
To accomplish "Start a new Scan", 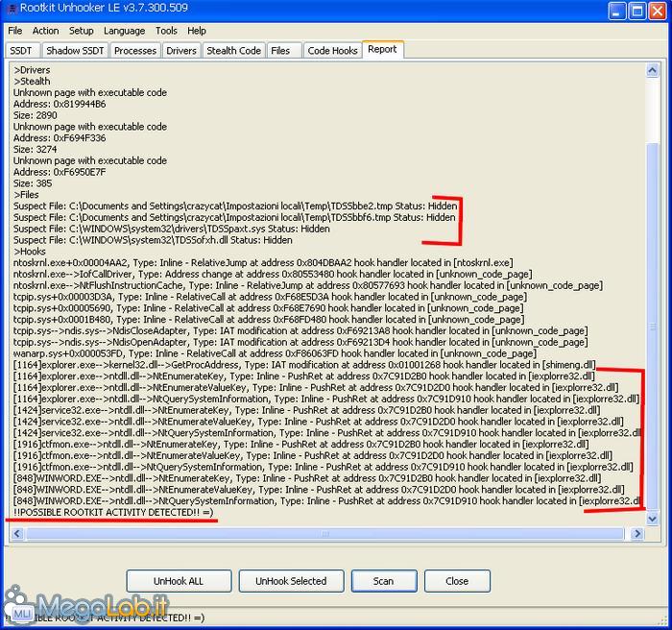I will 384,581.
